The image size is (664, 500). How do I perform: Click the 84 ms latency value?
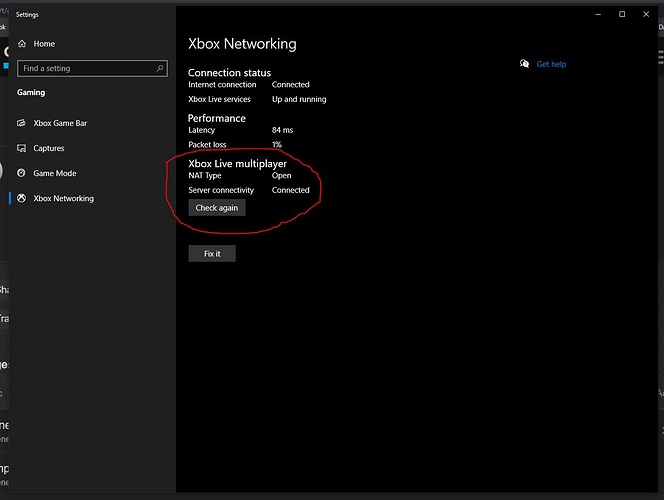282,130
